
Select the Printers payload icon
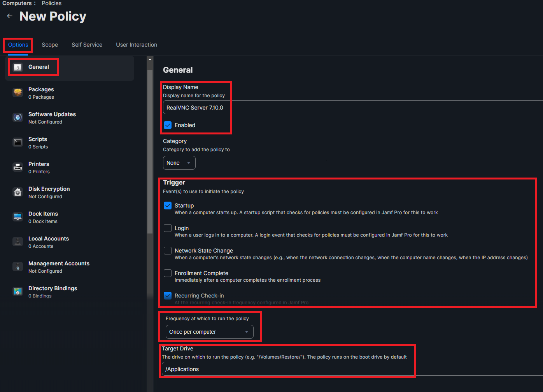click(x=18, y=167)
